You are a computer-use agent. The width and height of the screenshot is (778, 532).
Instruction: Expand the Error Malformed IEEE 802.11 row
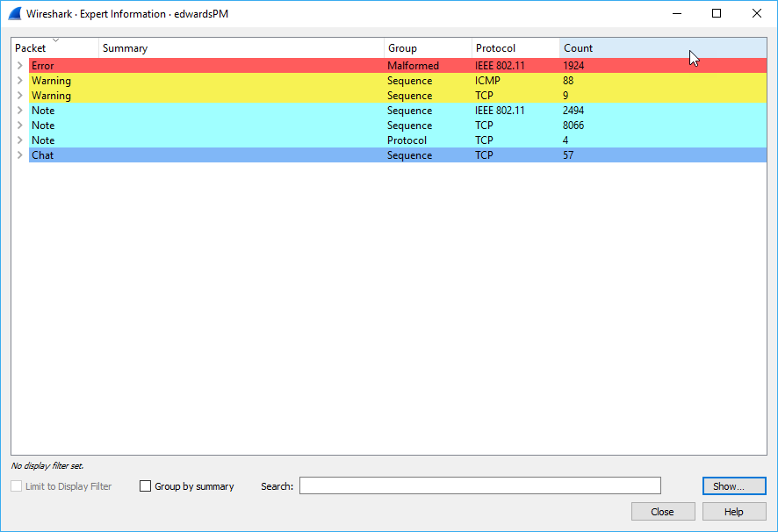click(x=19, y=66)
